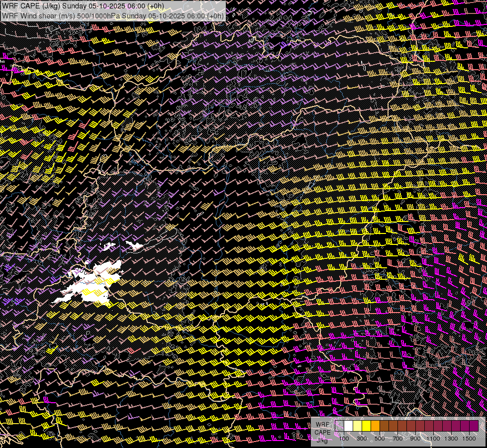This screenshot has width=487, height=448.
Task: Select the 900 tick label in the legend
Action: (x=415, y=439)
